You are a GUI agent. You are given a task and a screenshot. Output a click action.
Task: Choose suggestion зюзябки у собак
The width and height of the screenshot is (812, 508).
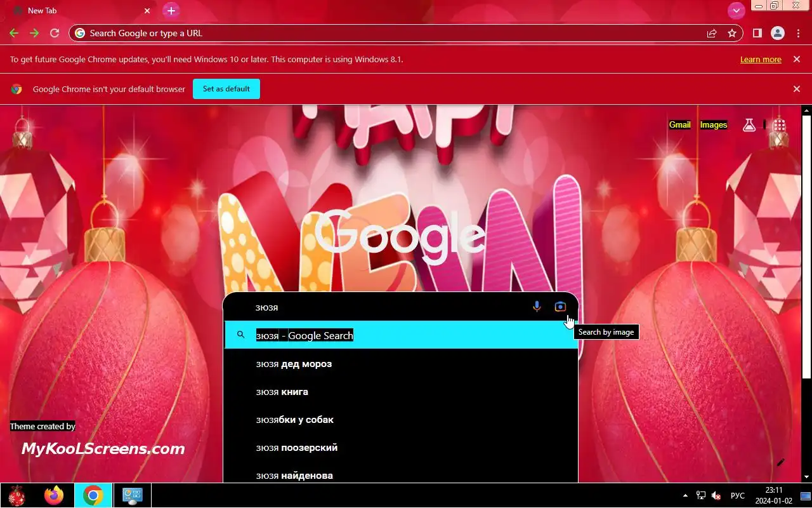[x=401, y=420]
